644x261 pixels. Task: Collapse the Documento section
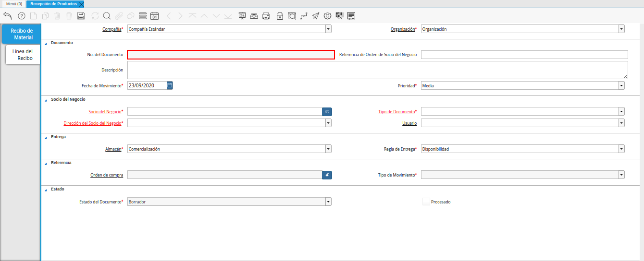46,43
